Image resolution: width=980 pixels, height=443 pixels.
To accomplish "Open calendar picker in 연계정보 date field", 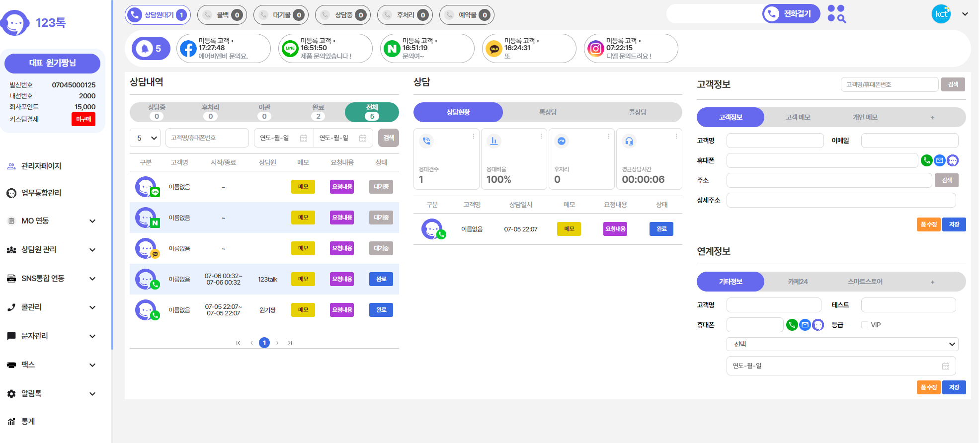I will pos(945,366).
